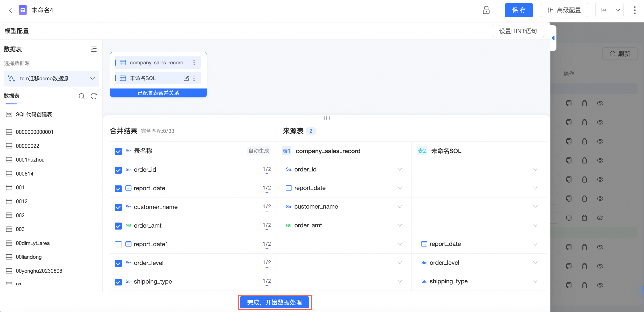Open the tem迁移demo数据源 data source dropdown
This screenshot has width=644, height=312.
pyautogui.click(x=51, y=79)
